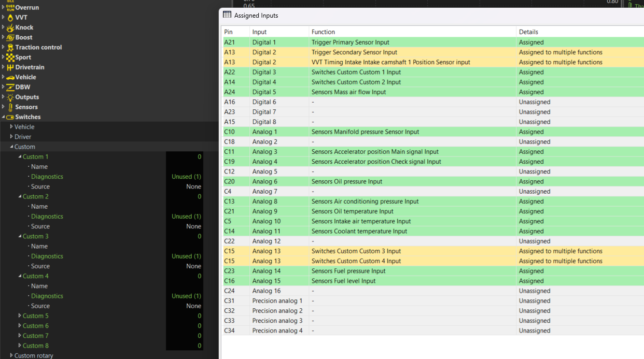This screenshot has width=644, height=359.
Task: Open the Custom rotary tree item
Action: point(34,355)
